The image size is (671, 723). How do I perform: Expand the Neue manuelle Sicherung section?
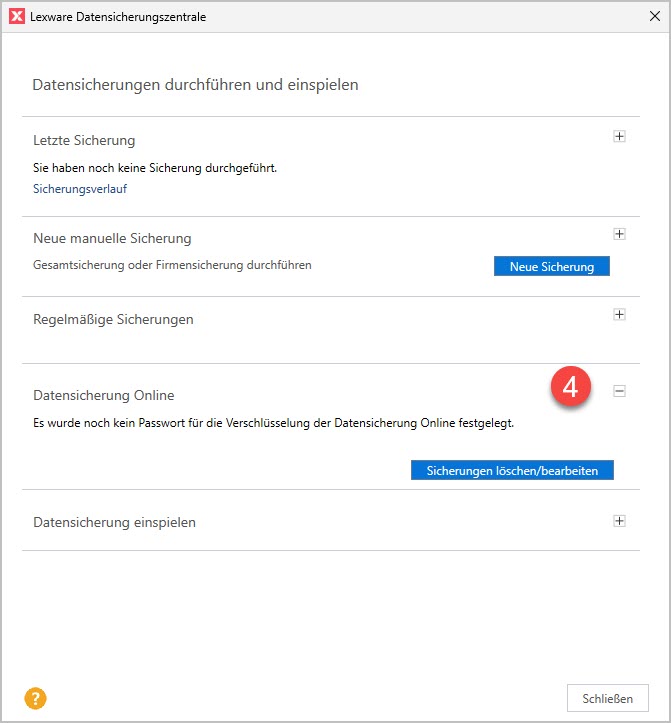pyautogui.click(x=619, y=234)
